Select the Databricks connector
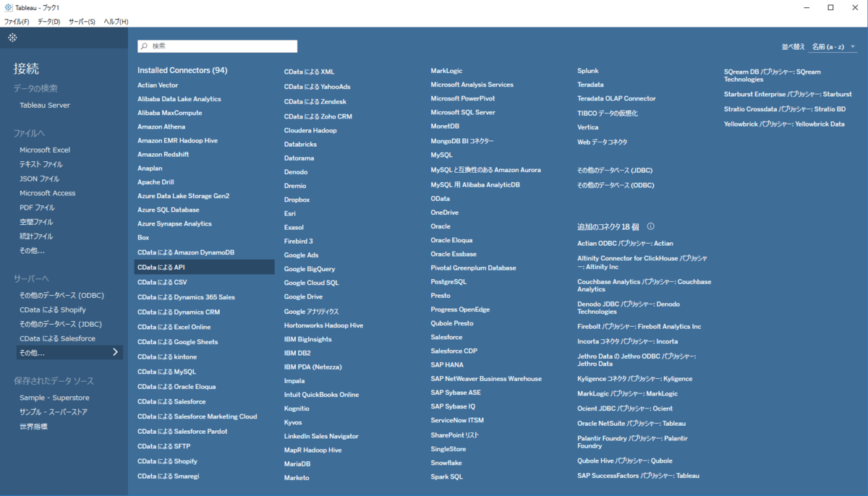Image resolution: width=868 pixels, height=496 pixels. click(x=300, y=145)
